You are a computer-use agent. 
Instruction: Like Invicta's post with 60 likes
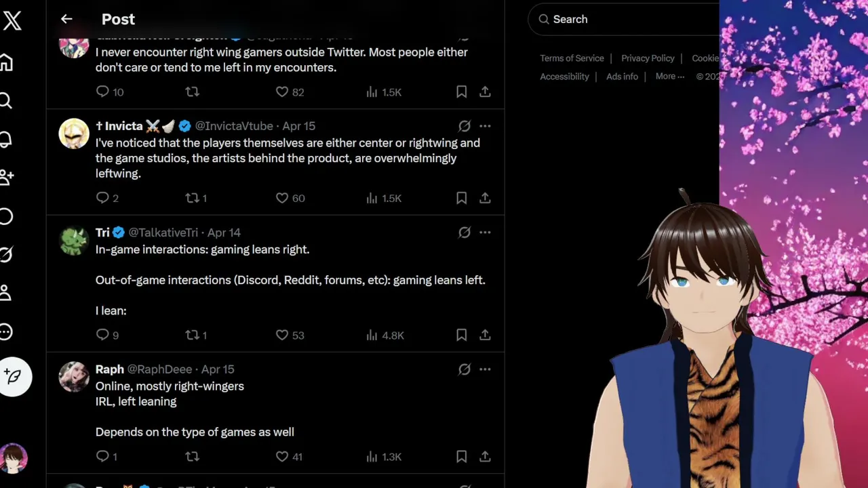pos(282,198)
